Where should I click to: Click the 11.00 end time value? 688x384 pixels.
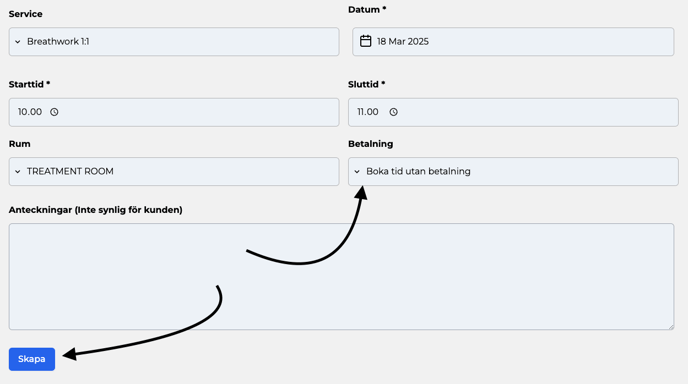click(368, 112)
